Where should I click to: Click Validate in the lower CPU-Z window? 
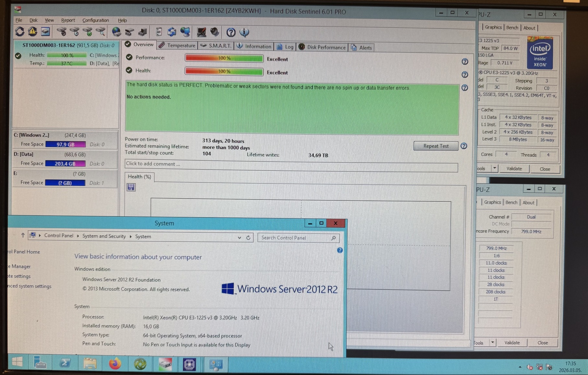coord(512,343)
